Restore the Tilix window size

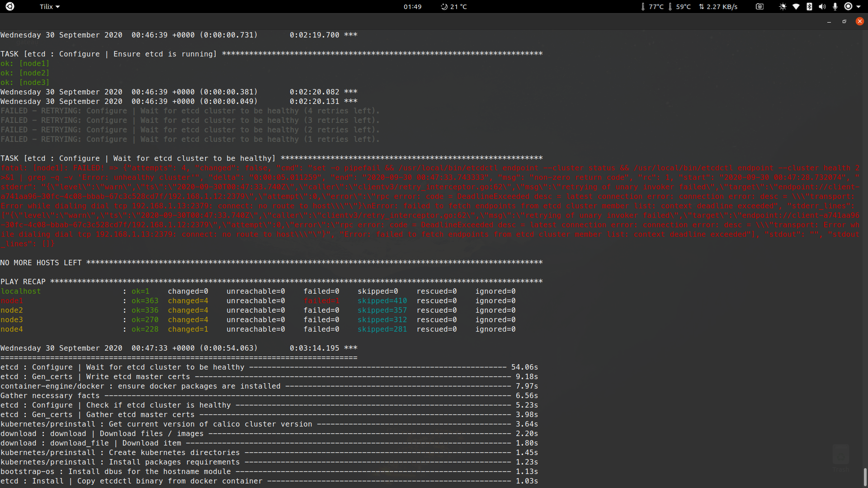(x=844, y=21)
